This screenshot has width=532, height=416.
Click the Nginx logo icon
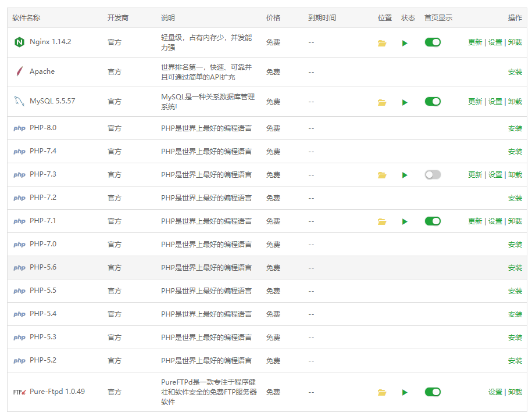click(19, 42)
